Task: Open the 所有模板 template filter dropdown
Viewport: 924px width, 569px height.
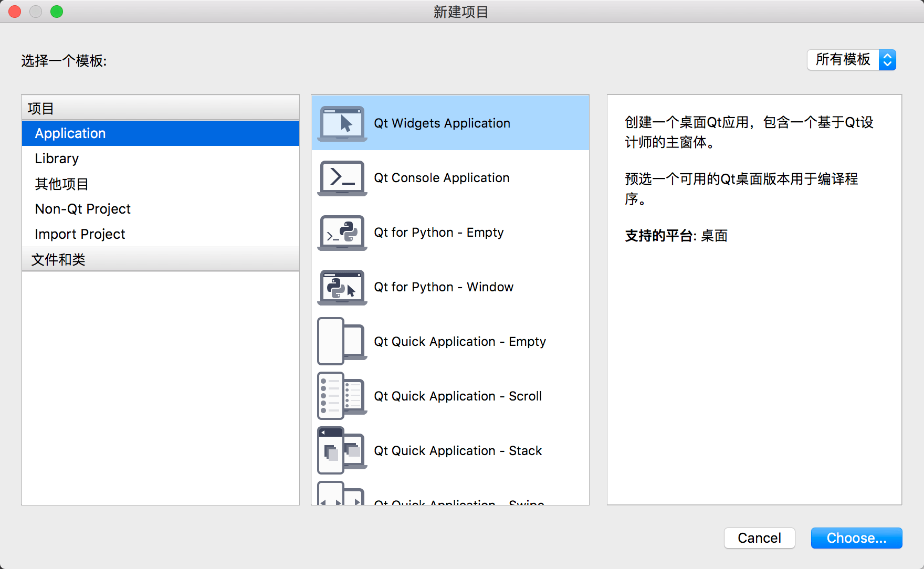Action: coord(852,60)
